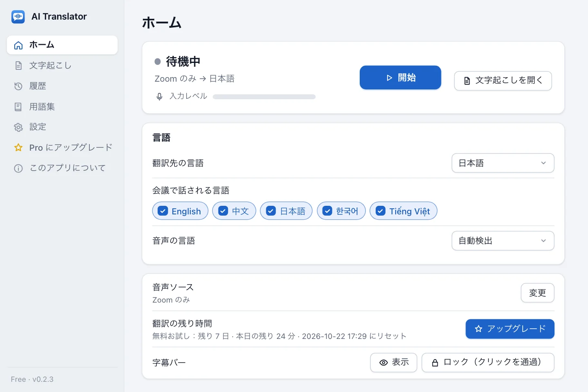The width and height of the screenshot is (588, 392).
Task: Click the home icon in sidebar
Action: point(18,45)
